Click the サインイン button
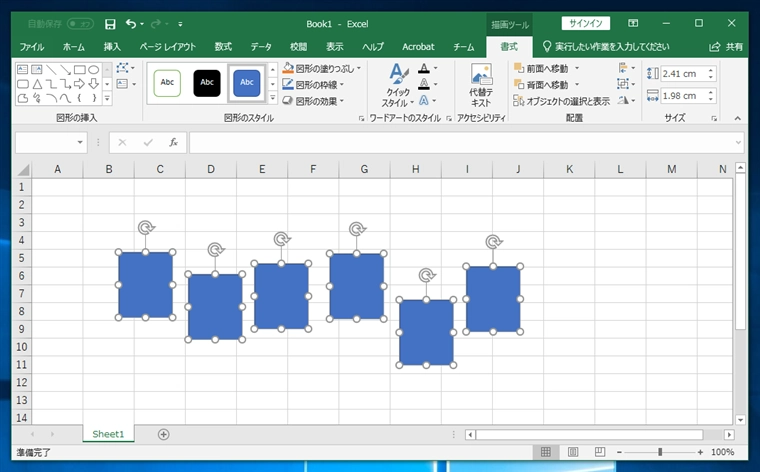 (587, 23)
